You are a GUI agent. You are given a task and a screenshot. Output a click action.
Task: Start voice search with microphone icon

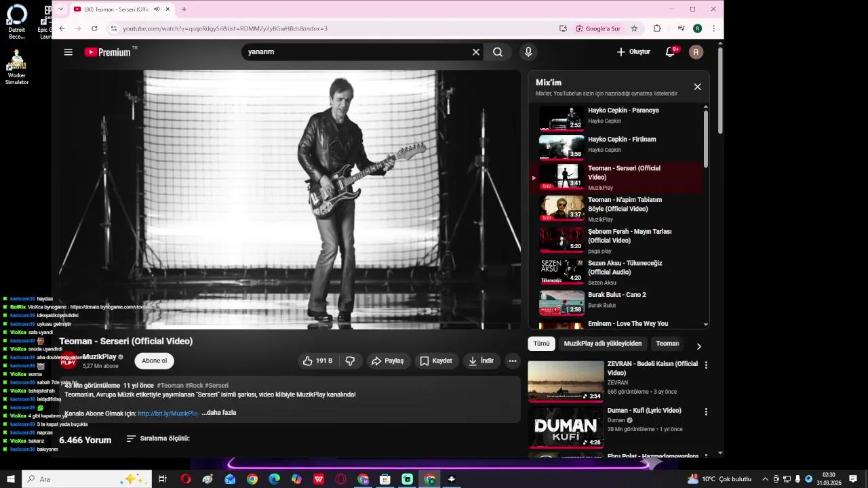[x=528, y=52]
